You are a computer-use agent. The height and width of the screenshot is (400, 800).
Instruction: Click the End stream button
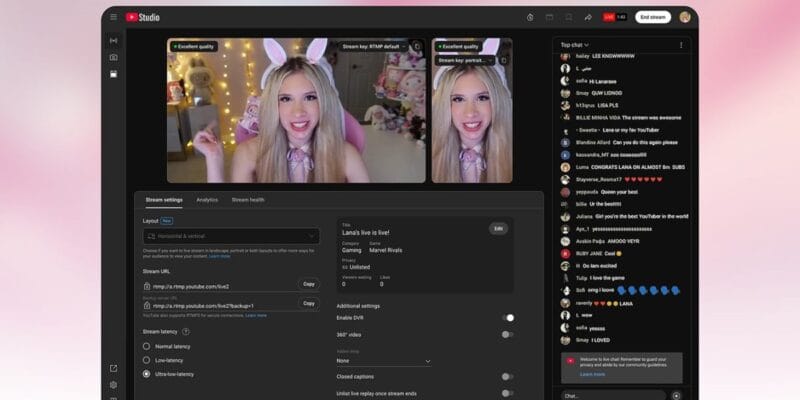pos(653,17)
